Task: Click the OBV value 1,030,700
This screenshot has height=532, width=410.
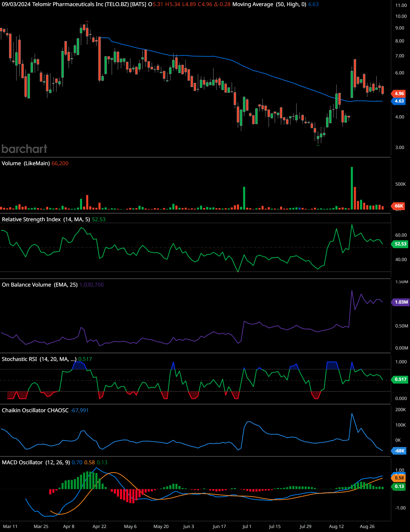Action: tap(92, 285)
